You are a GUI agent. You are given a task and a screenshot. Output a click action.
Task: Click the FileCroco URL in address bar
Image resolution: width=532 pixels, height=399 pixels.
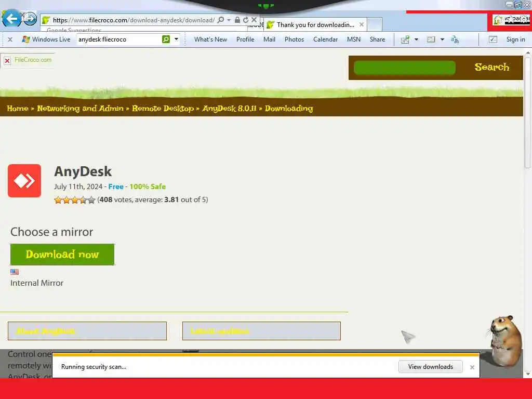134,20
